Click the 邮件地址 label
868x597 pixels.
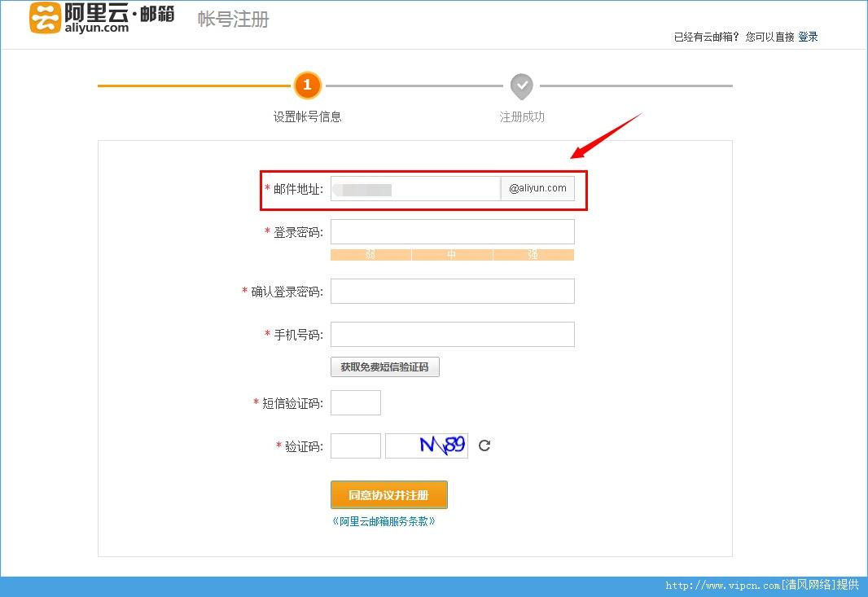tap(298, 190)
